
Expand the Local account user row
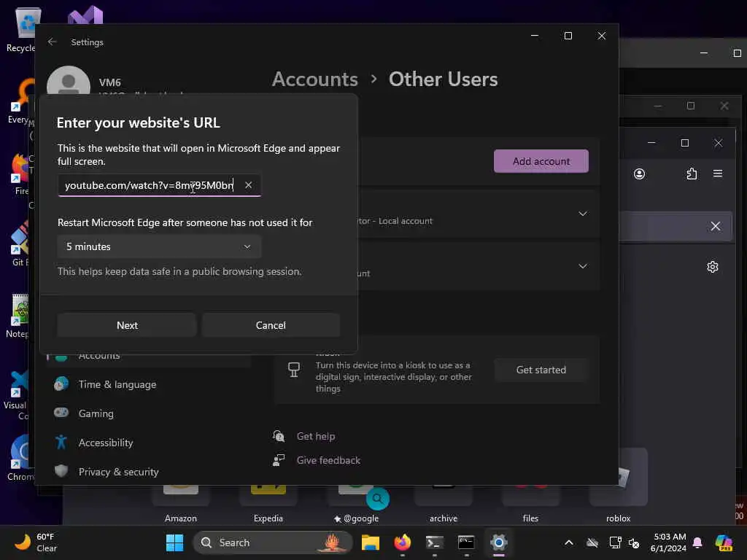tap(583, 214)
